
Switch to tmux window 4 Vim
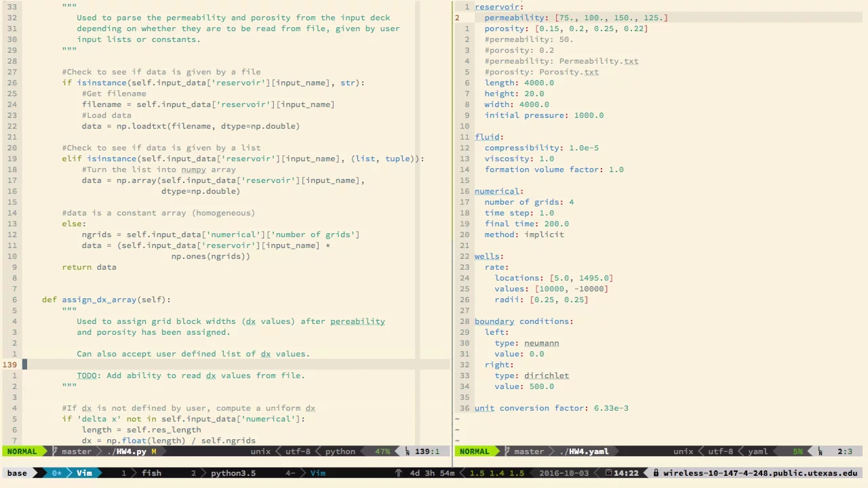click(306, 473)
